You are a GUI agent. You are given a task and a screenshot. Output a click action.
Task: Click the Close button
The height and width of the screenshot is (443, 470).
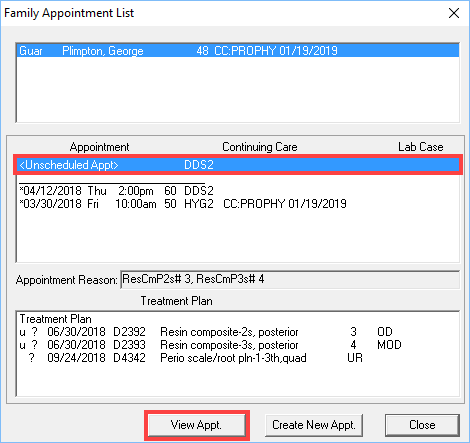(422, 425)
